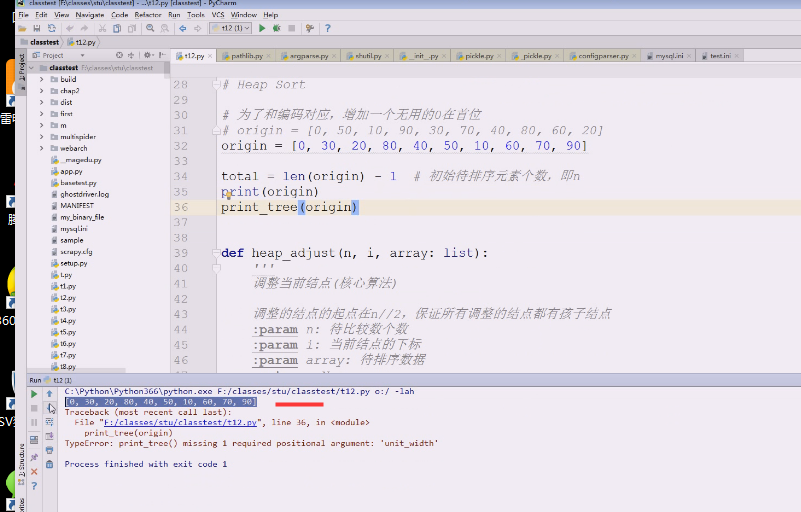Image resolution: width=801 pixels, height=512 pixels.
Task: Click line 36 in editor gutter
Action: [x=181, y=207]
